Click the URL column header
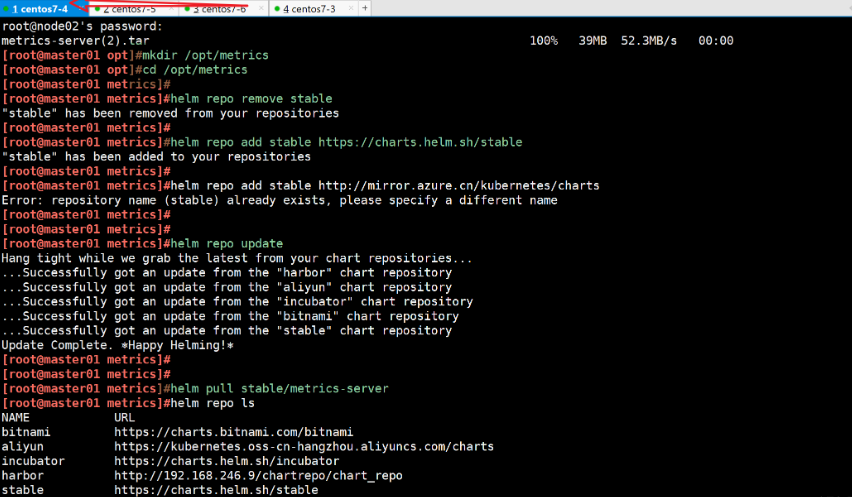The width and height of the screenshot is (852, 497). point(124,418)
